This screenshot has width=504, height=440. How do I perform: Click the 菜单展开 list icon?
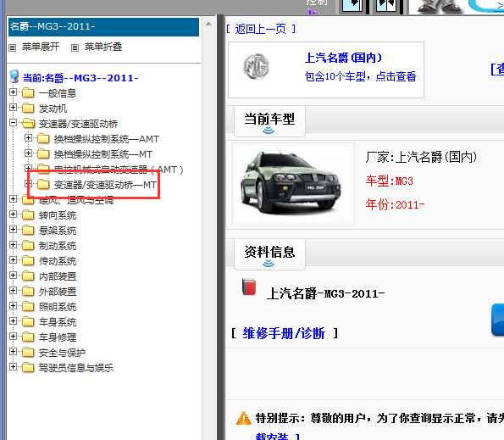click(12, 48)
